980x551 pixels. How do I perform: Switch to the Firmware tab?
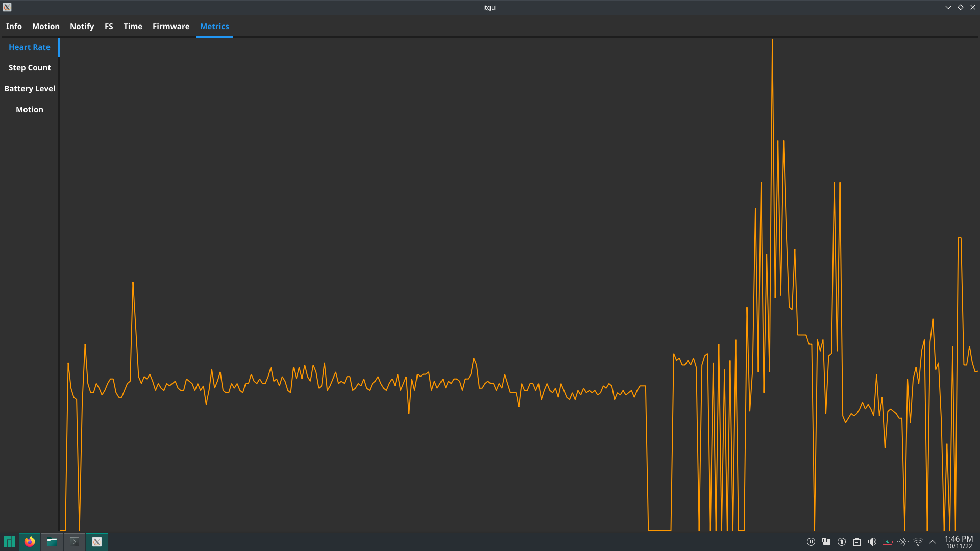[171, 27]
